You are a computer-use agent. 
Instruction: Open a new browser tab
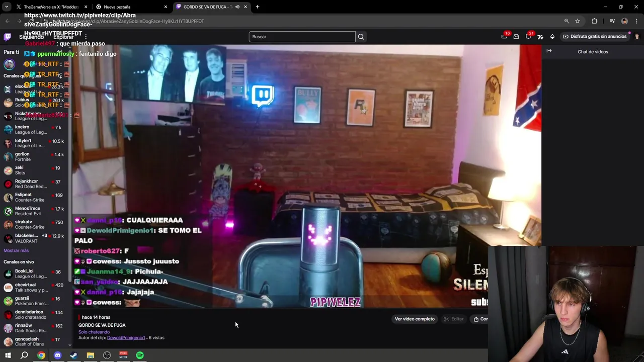pyautogui.click(x=257, y=7)
